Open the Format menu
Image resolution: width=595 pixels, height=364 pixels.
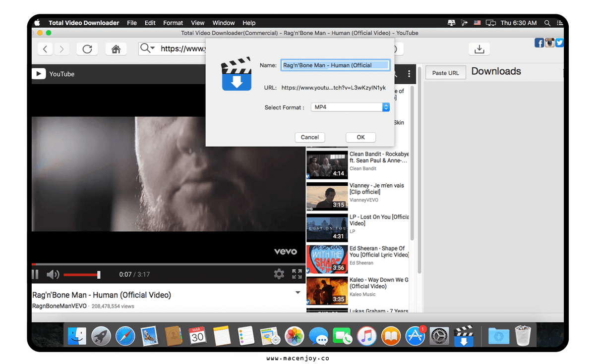pyautogui.click(x=173, y=23)
